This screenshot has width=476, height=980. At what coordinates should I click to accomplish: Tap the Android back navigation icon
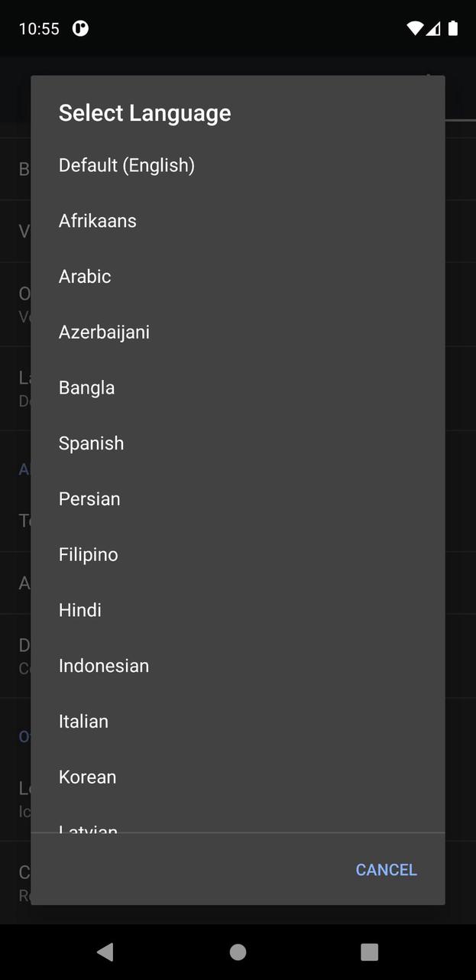[x=105, y=952]
